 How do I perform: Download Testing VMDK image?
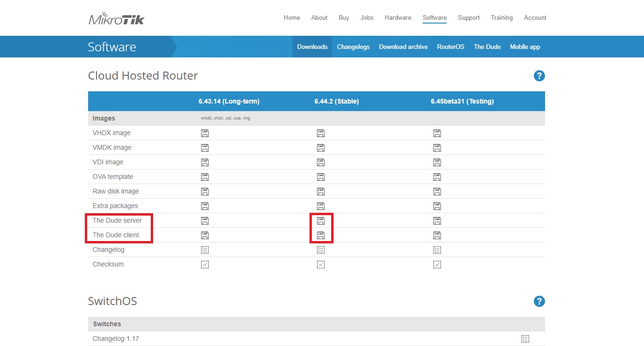pos(437,148)
